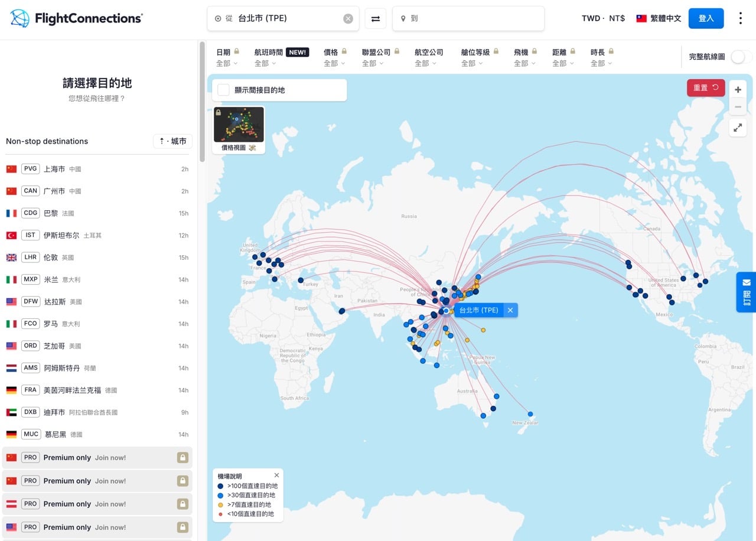This screenshot has width=756, height=541.
Task: Click the NEW! badge beside 航班時間
Action: [x=297, y=52]
